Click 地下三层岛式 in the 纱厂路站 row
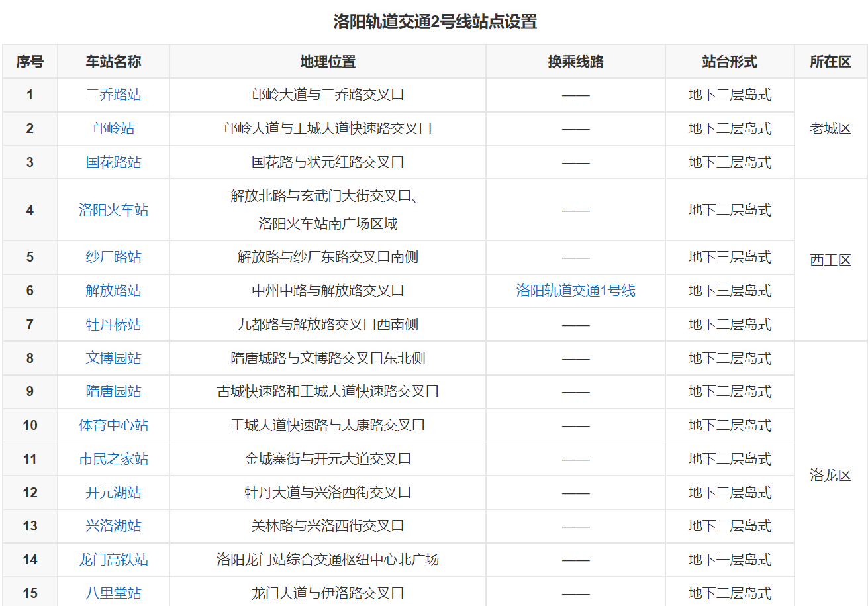The width and height of the screenshot is (868, 606). (x=730, y=257)
